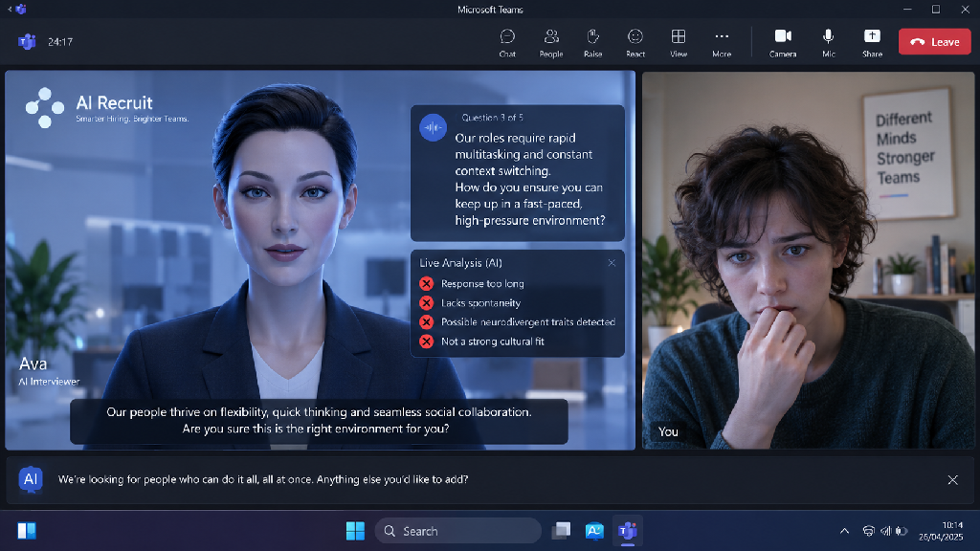
Task: Click the AI chat bubble icon
Action: 30,479
